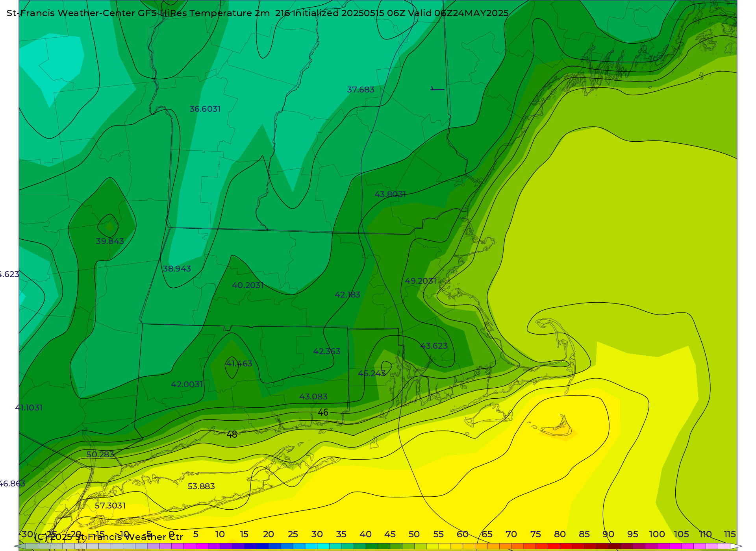Click the color bar's left end arrow
This screenshot has width=756, height=551.
click(19, 546)
